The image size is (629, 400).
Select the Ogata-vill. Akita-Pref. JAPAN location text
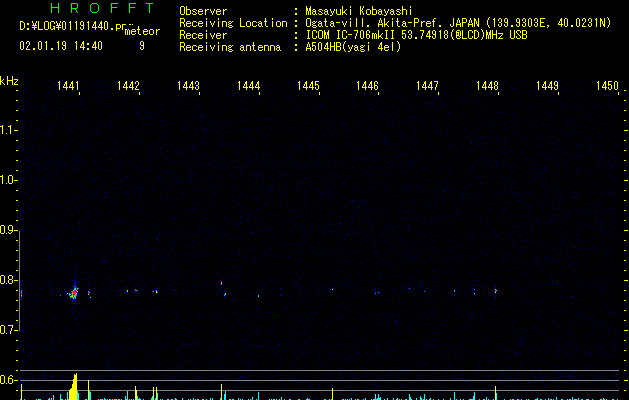[458, 23]
